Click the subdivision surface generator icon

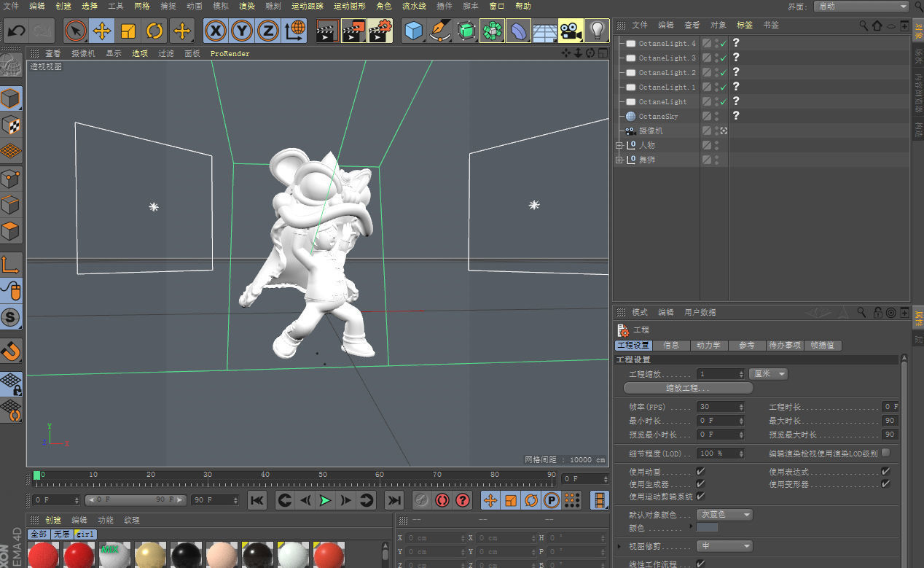(466, 31)
